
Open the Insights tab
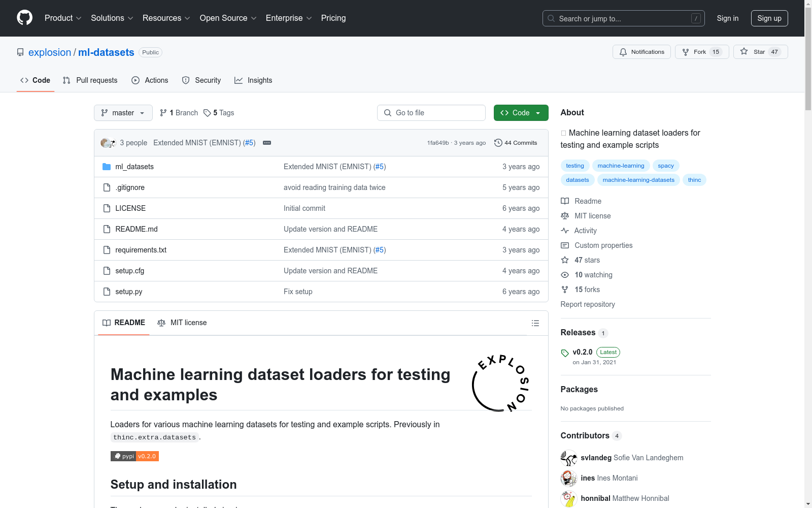click(x=253, y=80)
